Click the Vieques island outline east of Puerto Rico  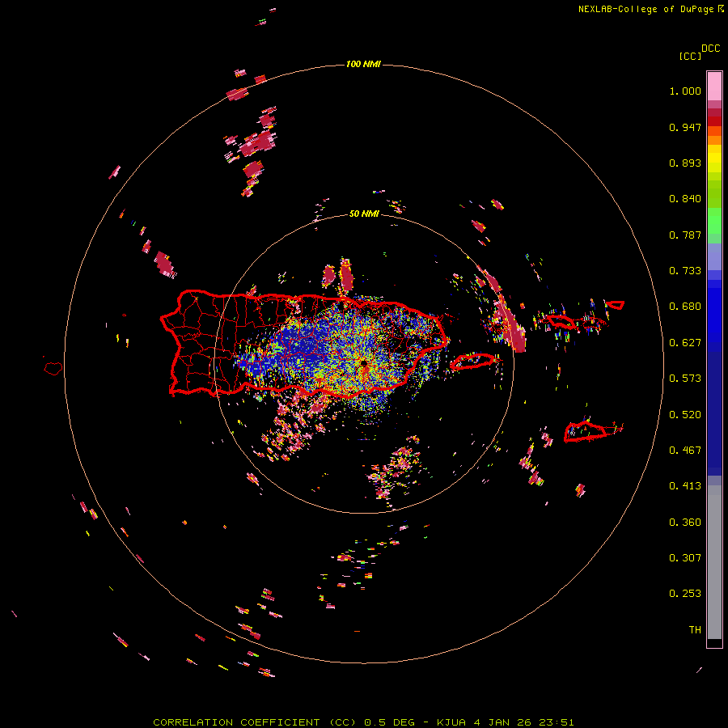click(472, 362)
